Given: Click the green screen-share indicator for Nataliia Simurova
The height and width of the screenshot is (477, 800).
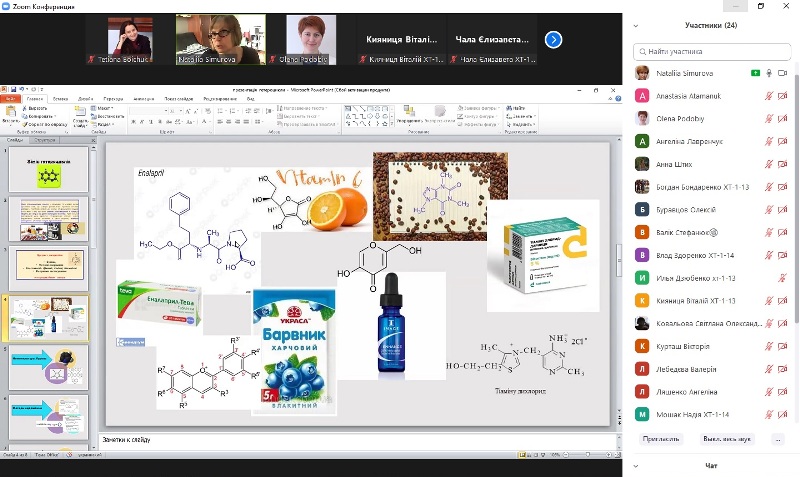Looking at the screenshot, I should point(755,73).
